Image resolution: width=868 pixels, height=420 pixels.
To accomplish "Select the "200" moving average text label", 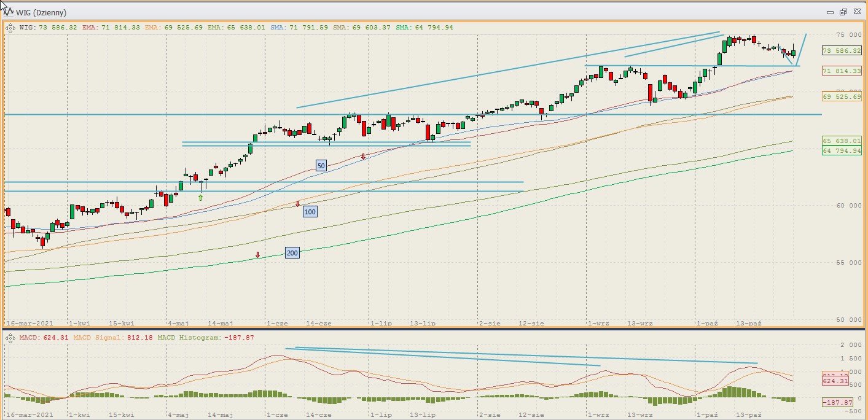I will 292,252.
